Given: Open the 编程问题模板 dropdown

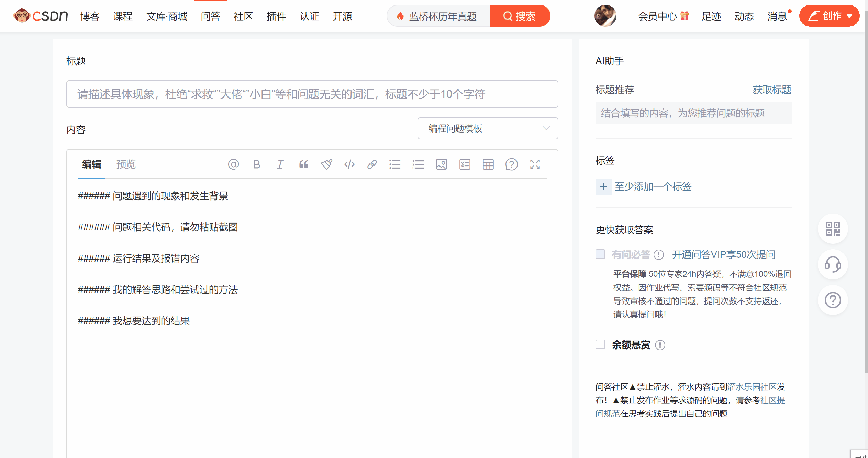Looking at the screenshot, I should point(488,128).
